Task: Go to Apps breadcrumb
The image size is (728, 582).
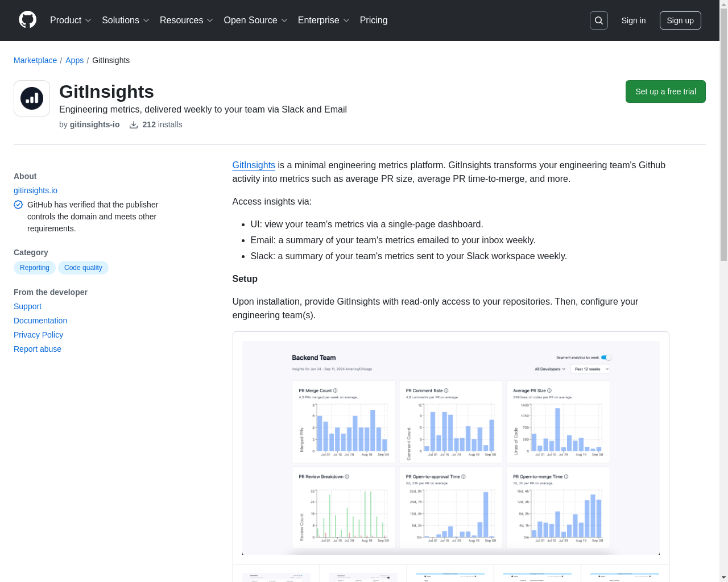Action: click(x=75, y=60)
